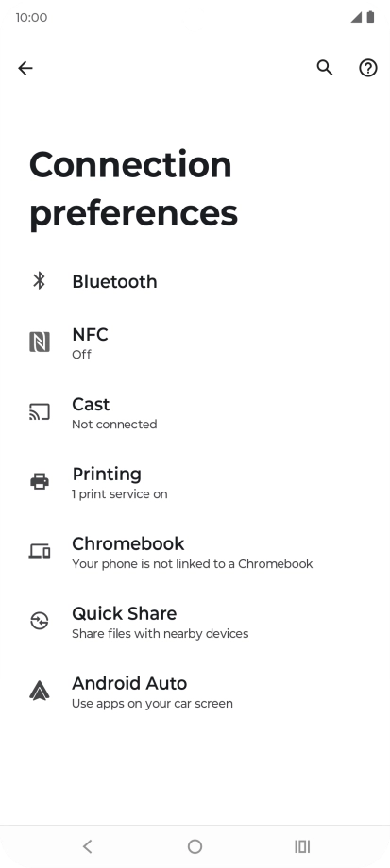Tap the system navigation back button

pyautogui.click(x=87, y=846)
